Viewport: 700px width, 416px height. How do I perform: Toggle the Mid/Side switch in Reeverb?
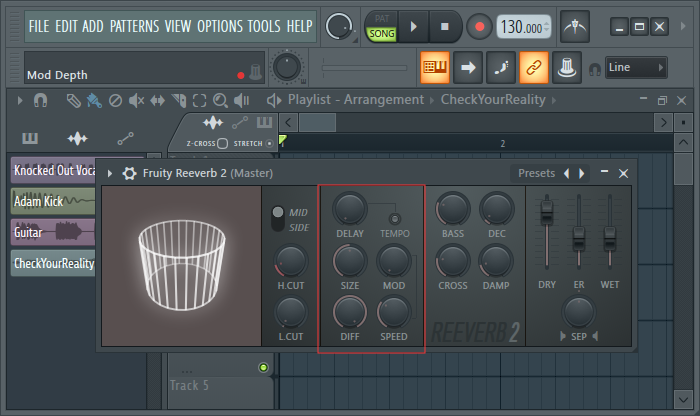(x=279, y=217)
